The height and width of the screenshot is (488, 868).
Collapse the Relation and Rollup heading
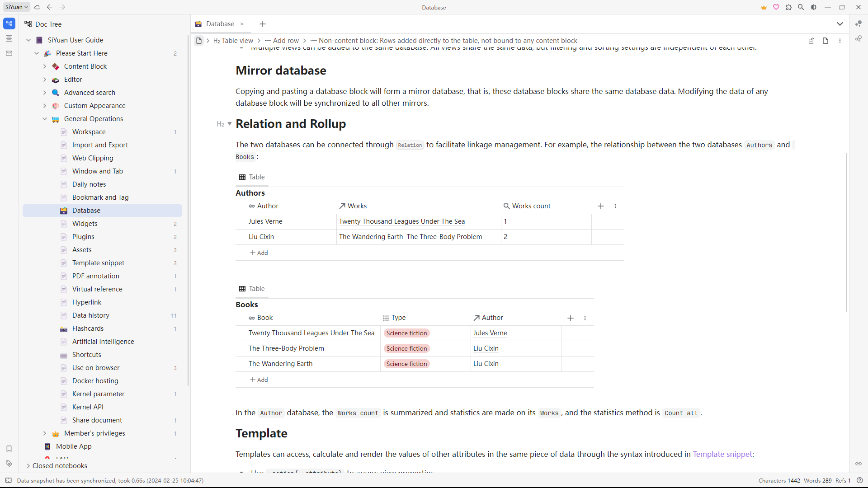click(230, 124)
